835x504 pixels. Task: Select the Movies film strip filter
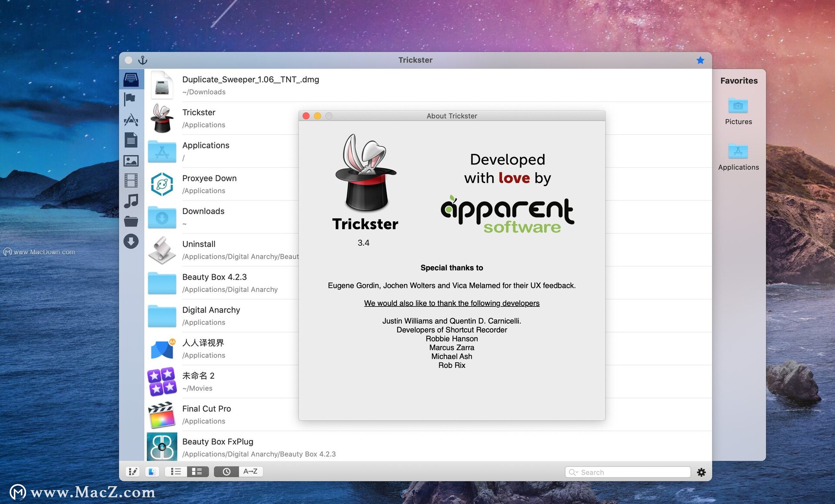[x=131, y=180]
